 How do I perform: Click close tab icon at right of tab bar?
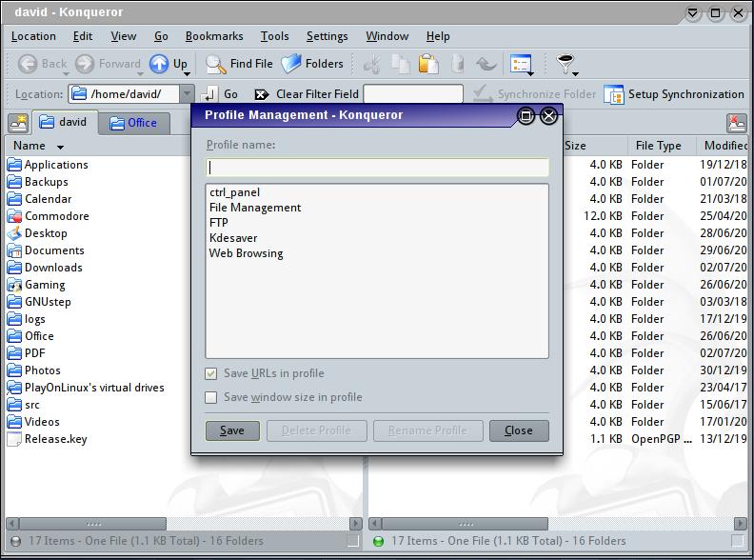[736, 124]
